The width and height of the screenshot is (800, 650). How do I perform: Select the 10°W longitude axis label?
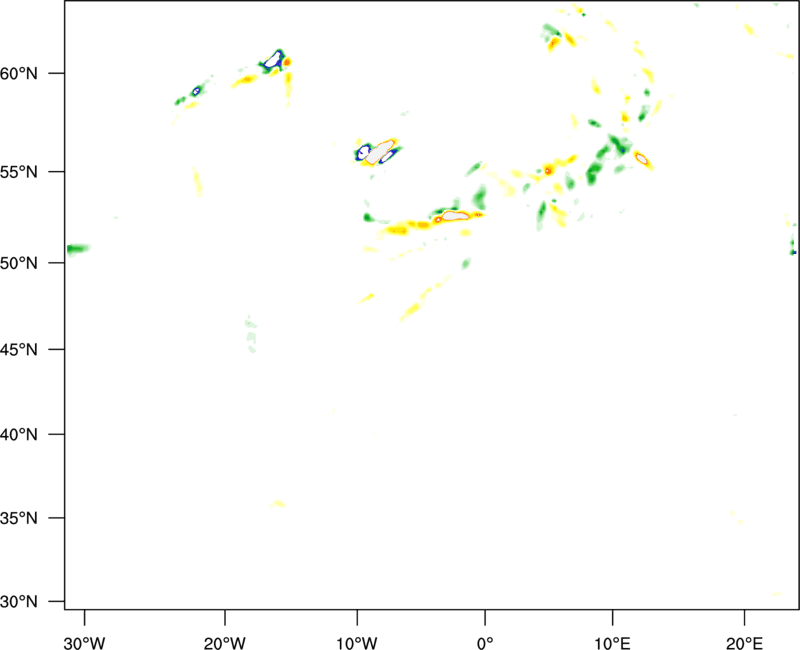pyautogui.click(x=357, y=643)
